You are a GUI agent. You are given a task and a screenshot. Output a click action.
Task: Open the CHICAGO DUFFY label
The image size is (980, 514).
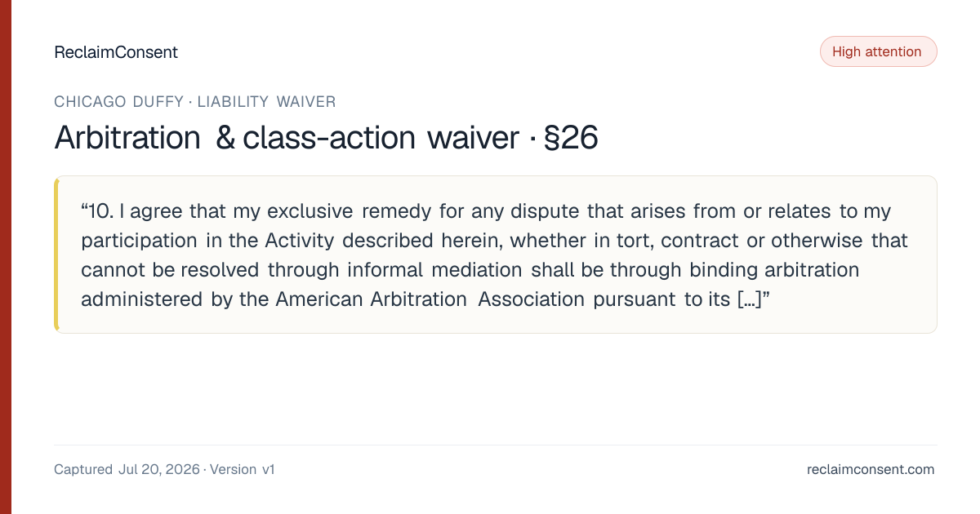coord(118,102)
